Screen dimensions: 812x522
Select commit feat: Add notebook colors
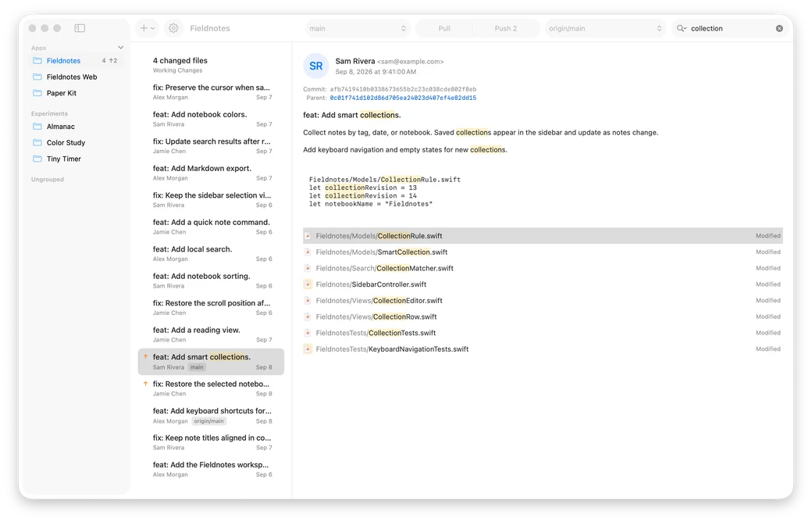tap(211, 119)
